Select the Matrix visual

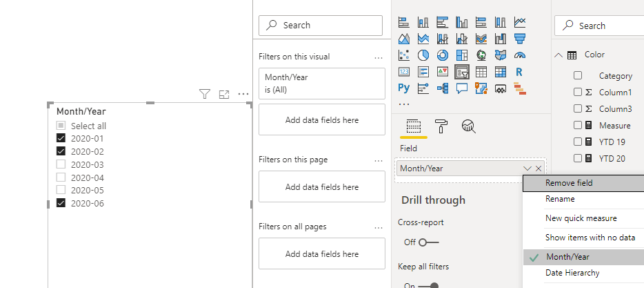(x=501, y=72)
